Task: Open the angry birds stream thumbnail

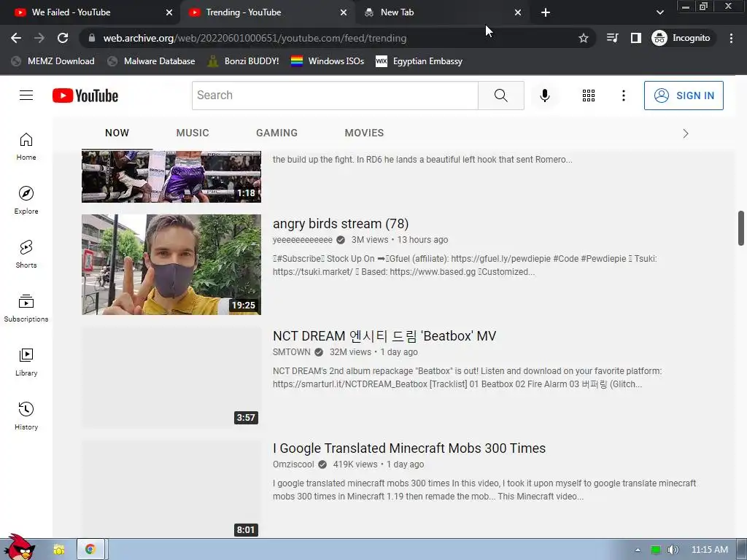Action: click(171, 264)
